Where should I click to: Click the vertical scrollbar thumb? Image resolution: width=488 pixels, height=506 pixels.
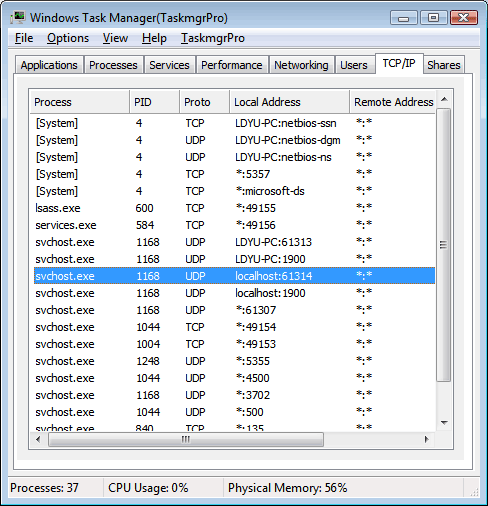[x=444, y=245]
